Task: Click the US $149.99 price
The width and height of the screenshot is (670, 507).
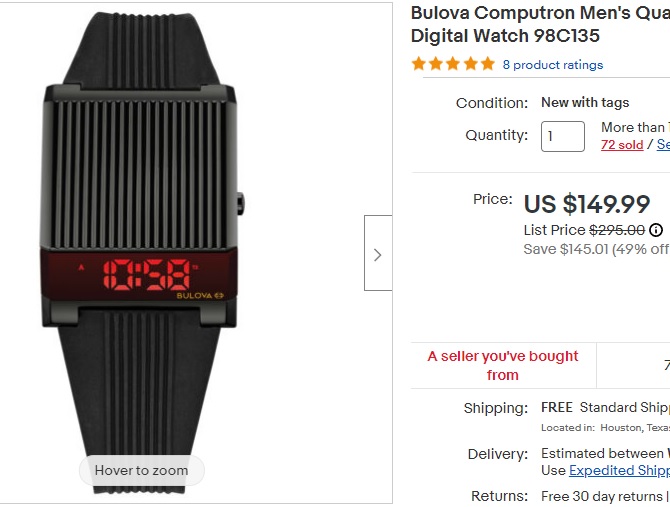Action: pos(587,204)
